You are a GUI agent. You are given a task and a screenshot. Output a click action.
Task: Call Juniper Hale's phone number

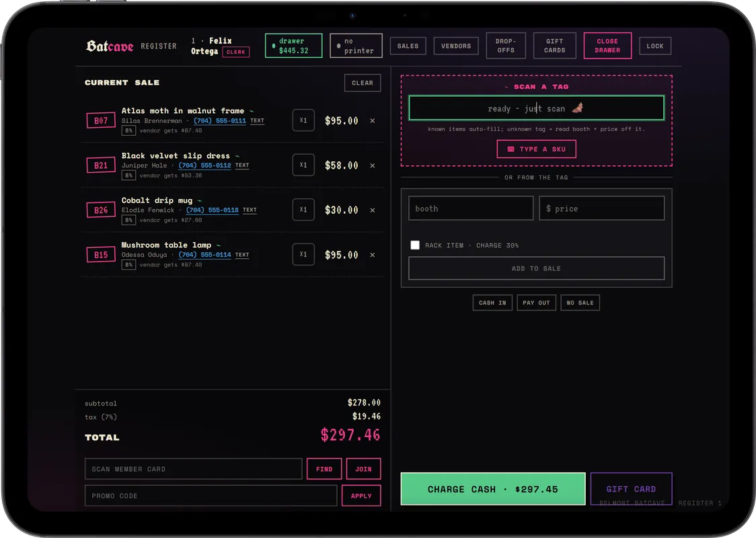205,165
